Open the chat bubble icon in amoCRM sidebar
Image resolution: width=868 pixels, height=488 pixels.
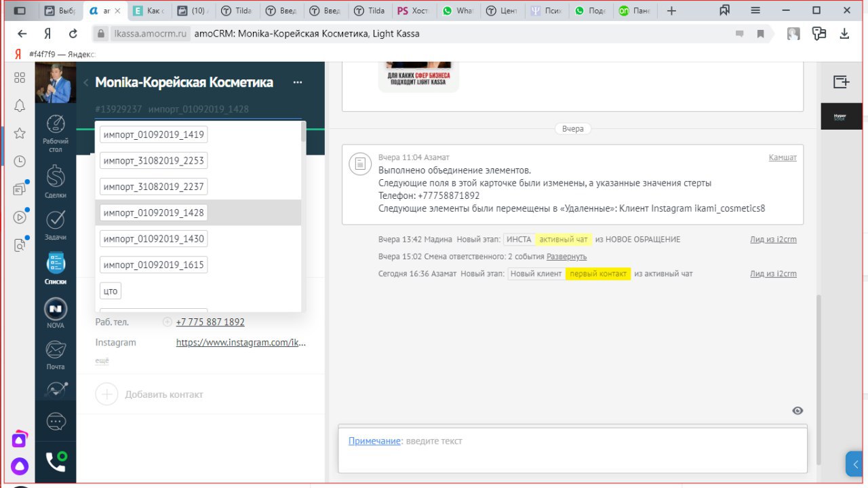56,422
